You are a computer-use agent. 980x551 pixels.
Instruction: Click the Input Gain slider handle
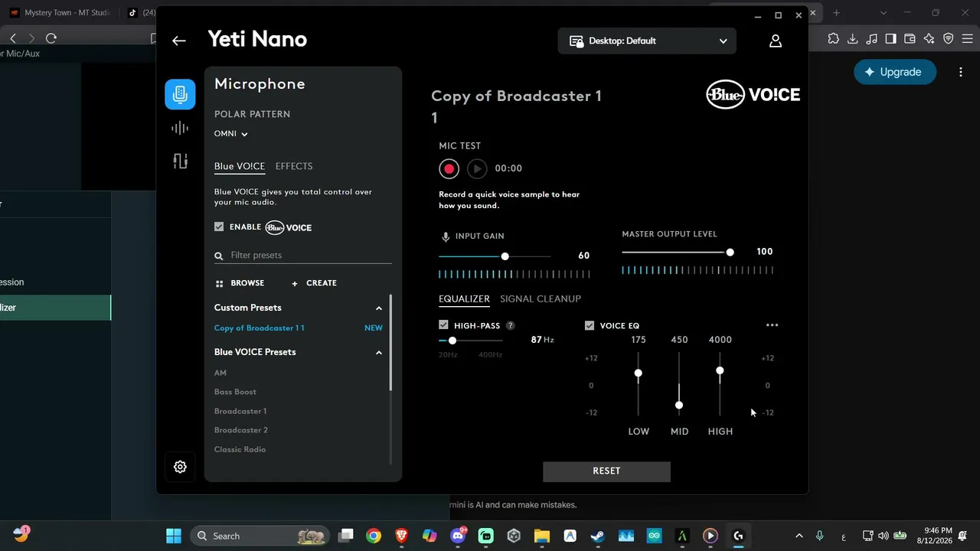click(x=505, y=256)
